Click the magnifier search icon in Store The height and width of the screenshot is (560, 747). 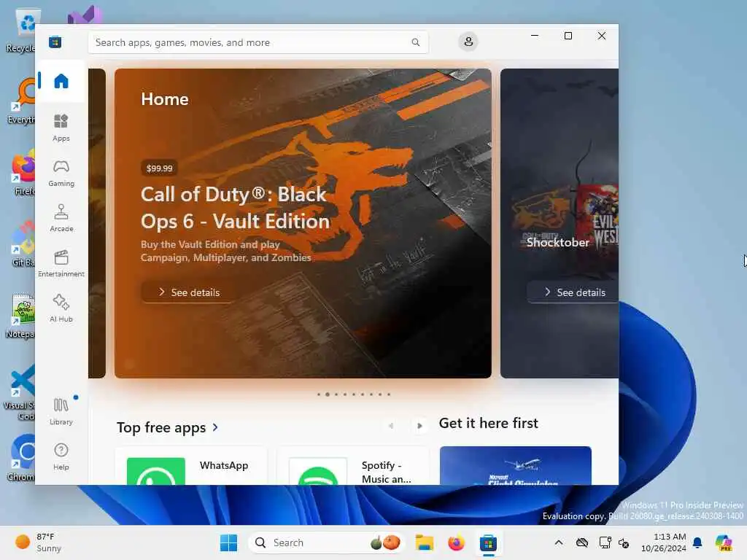(415, 42)
